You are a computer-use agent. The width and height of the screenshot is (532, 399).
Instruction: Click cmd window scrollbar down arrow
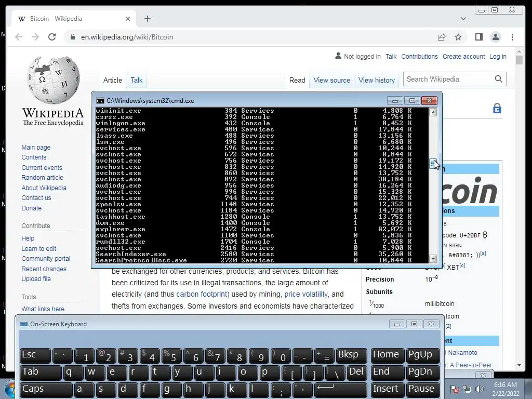pos(433,259)
